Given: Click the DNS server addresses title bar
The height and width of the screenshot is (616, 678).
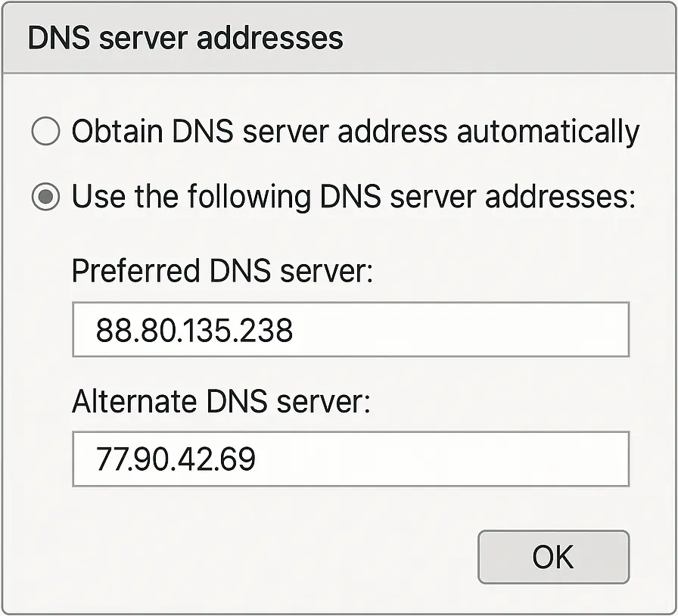Looking at the screenshot, I should (454, 38).
